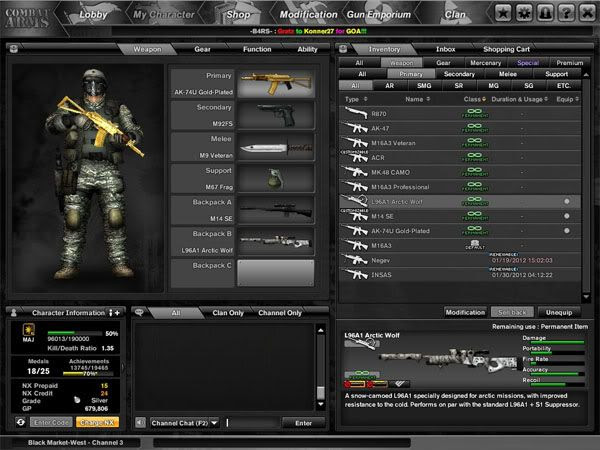Sort inventory by Class column
This screenshot has width=600, height=450.
click(475, 99)
